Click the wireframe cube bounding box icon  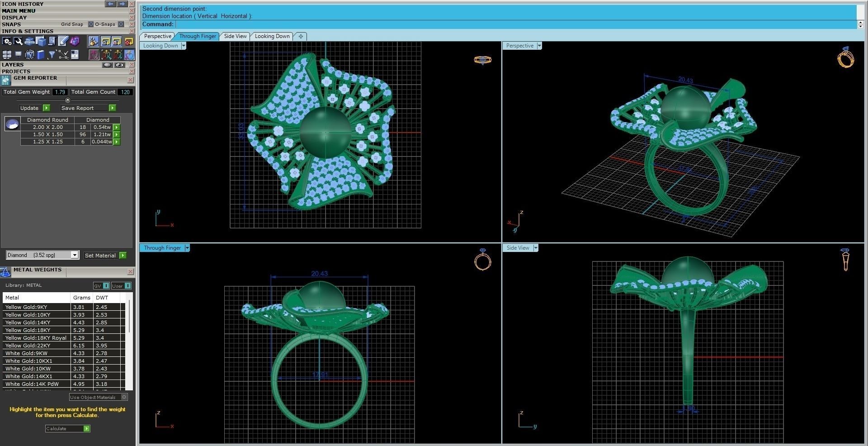[29, 55]
